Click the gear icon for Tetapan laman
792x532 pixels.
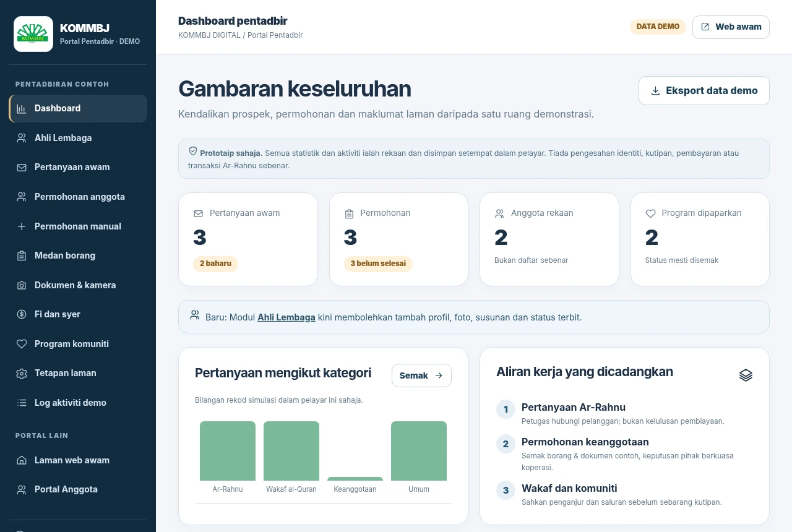(x=22, y=374)
